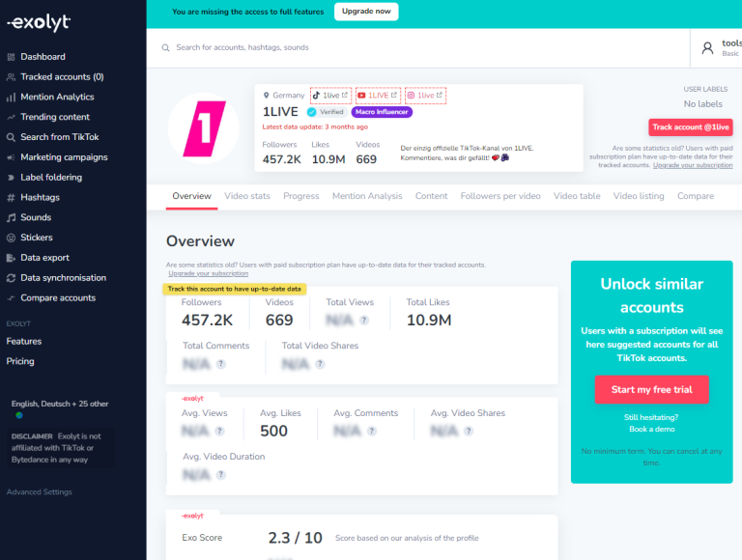Click the Upgrade now button
The height and width of the screenshot is (560, 742).
[366, 12]
